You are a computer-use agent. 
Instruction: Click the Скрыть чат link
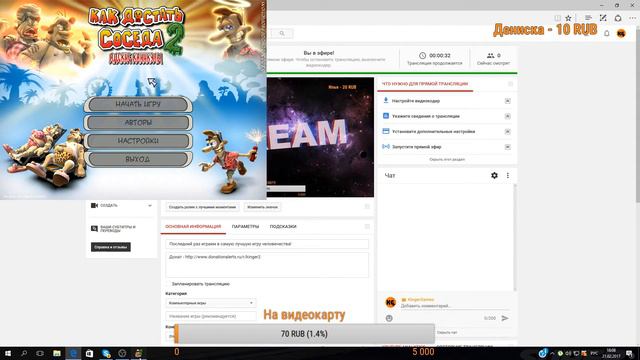[x=447, y=333]
